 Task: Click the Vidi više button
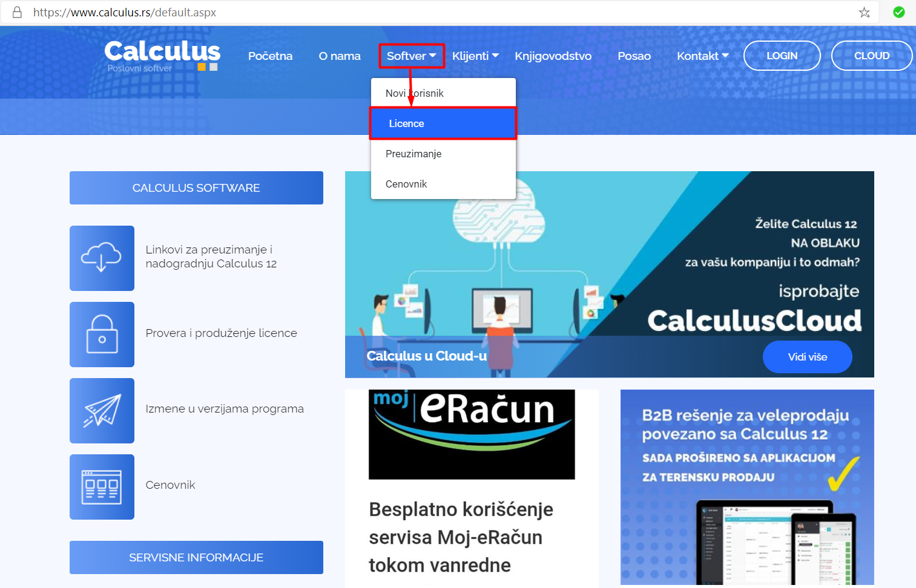click(x=807, y=357)
